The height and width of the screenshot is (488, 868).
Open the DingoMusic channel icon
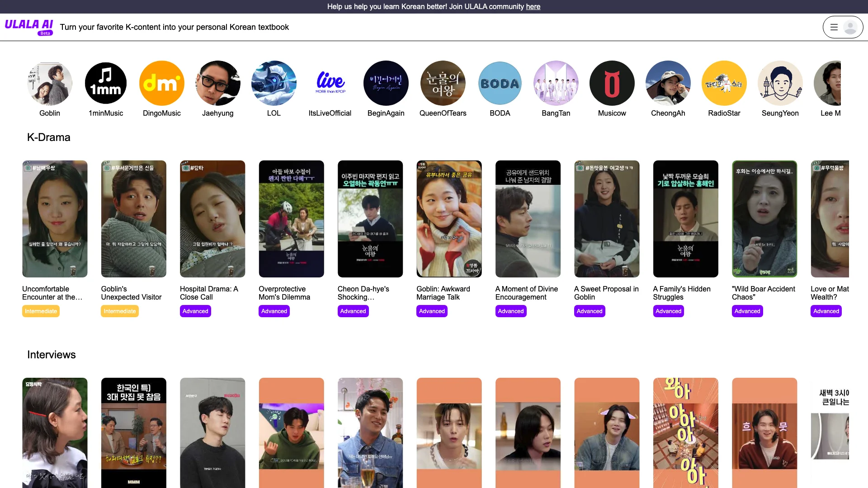[x=161, y=83]
